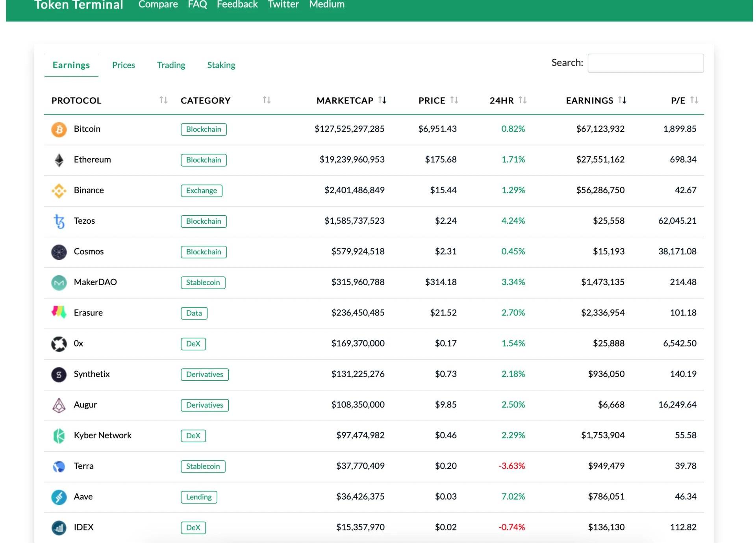
Task: Sort by 24HR change arrows
Action: (523, 100)
